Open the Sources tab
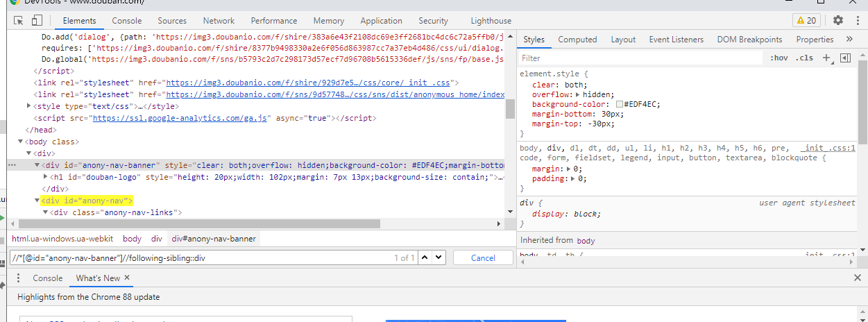The image size is (868, 322). [x=172, y=21]
